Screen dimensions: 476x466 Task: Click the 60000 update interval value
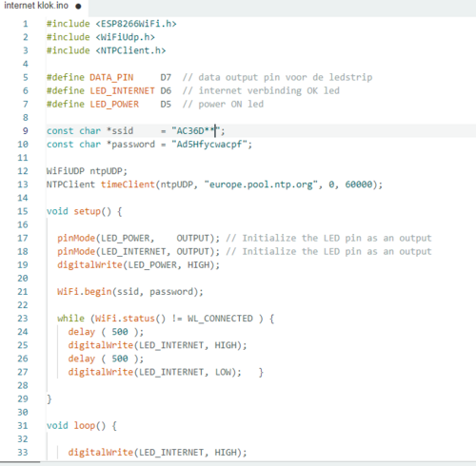pos(359,184)
